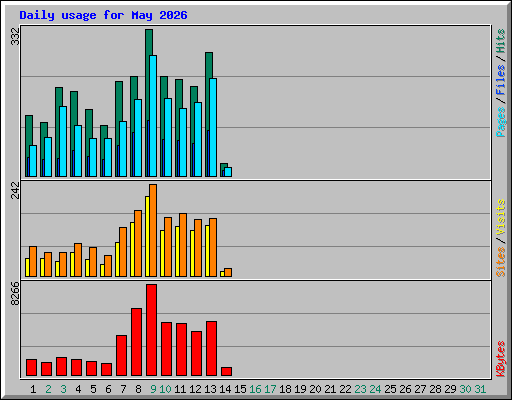
Task: Click the orange sites bar for day 6
Action: pyautogui.click(x=108, y=266)
